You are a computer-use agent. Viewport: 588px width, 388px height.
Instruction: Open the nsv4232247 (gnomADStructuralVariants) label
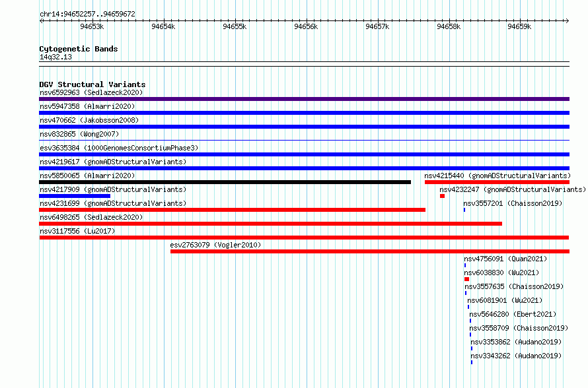click(513, 189)
